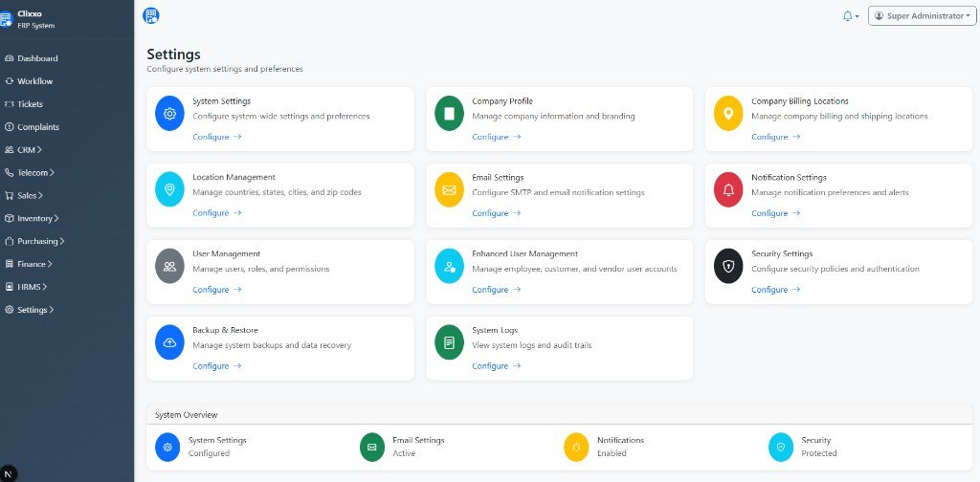Expand the Sales sidebar menu
This screenshot has width=980, height=482.
point(24,195)
